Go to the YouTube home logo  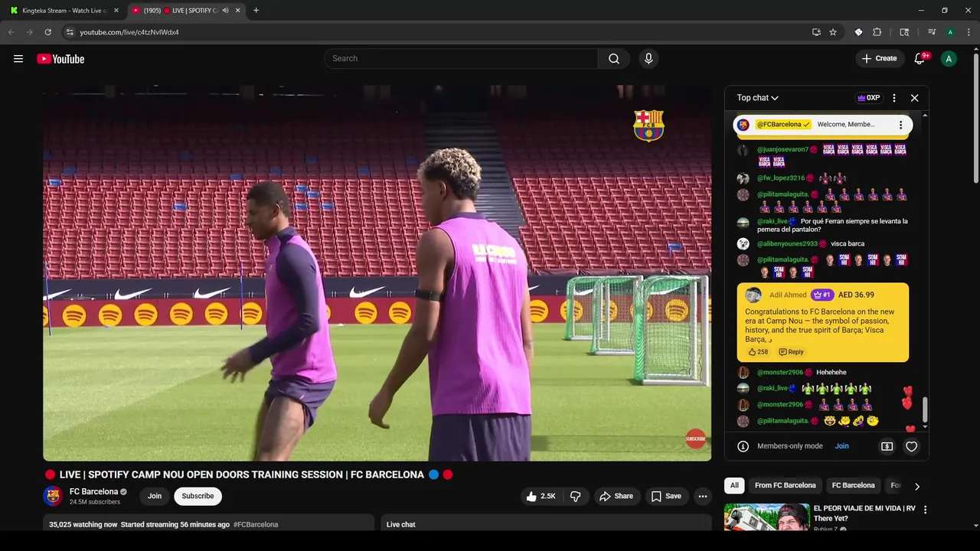pos(60,59)
